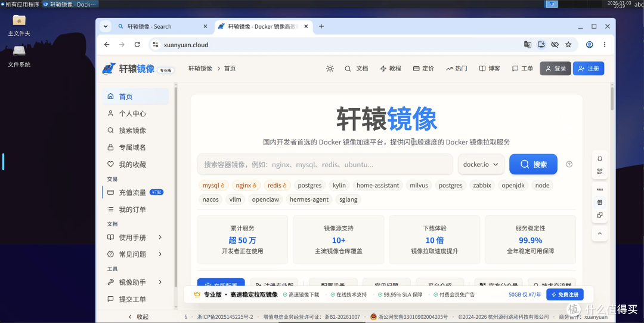Open 个人中心 in the sidebar
The width and height of the screenshot is (644, 323).
135,113
